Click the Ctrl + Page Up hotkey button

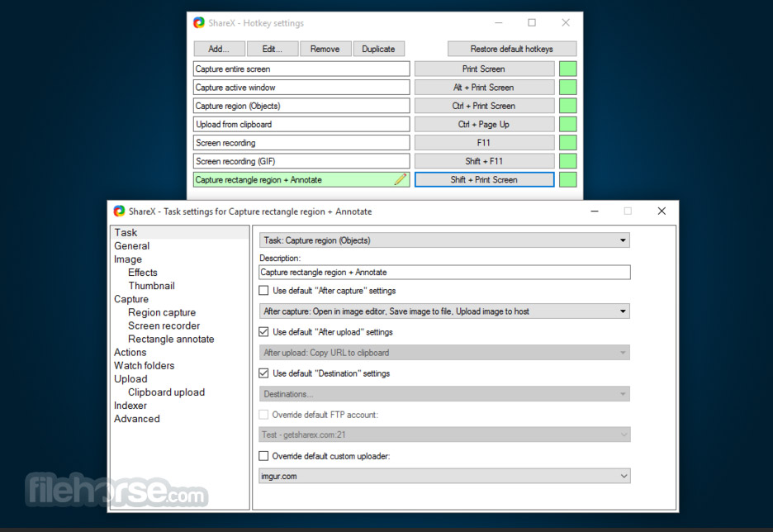[484, 124]
